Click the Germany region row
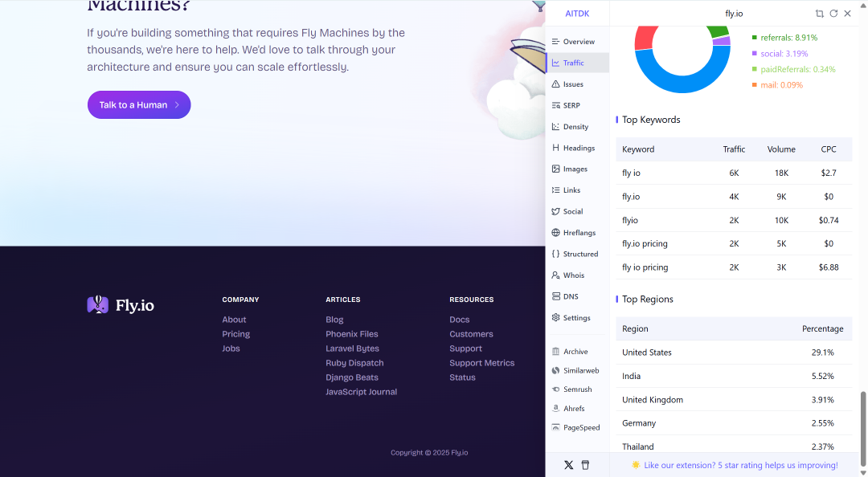 (x=734, y=422)
